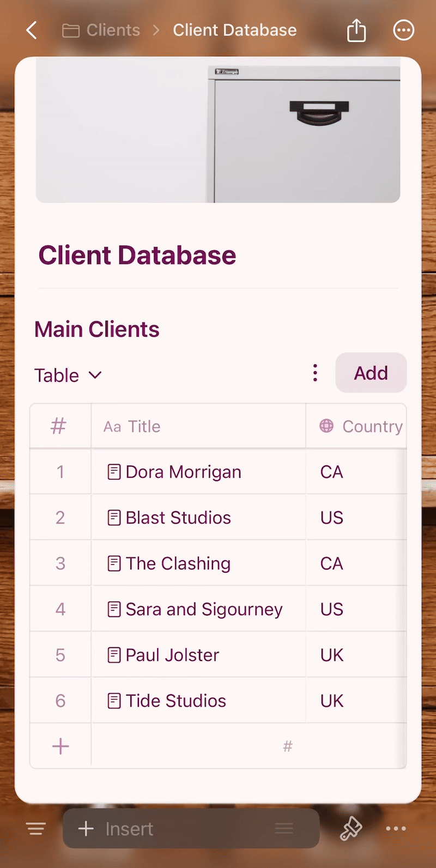Open the Tide Studios page icon

point(114,701)
